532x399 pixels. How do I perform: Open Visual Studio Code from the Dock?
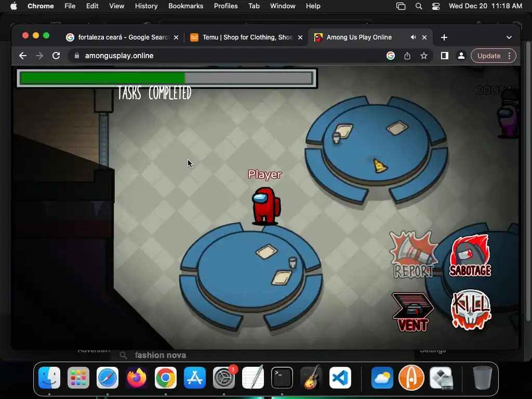click(340, 377)
